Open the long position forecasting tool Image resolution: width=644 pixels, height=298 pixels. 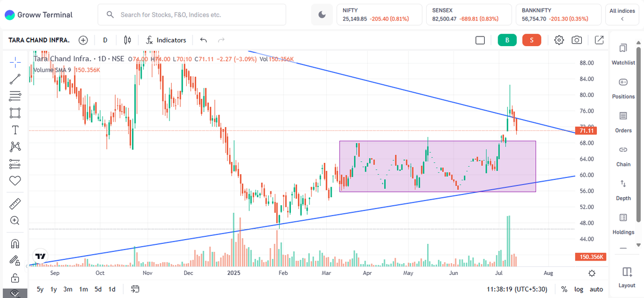click(x=15, y=163)
